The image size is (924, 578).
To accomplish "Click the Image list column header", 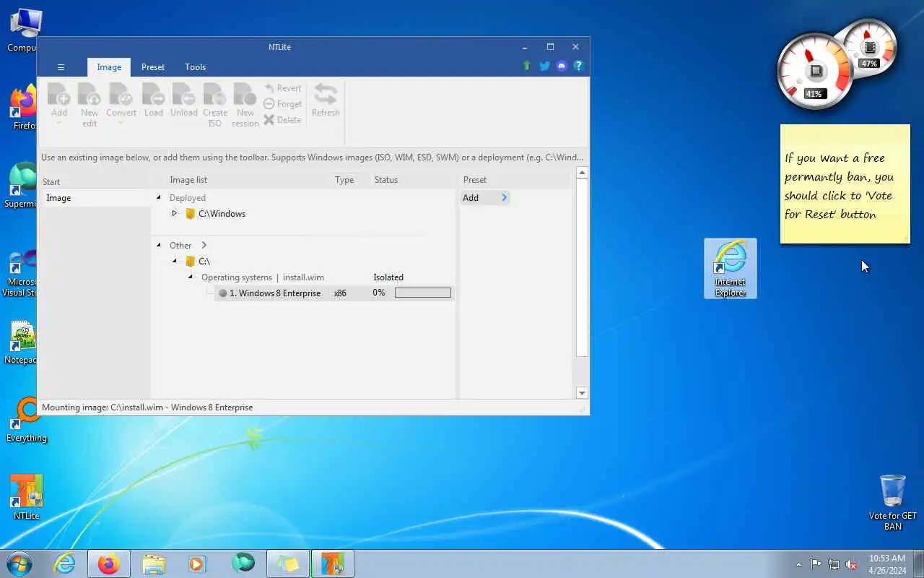I will pos(188,180).
